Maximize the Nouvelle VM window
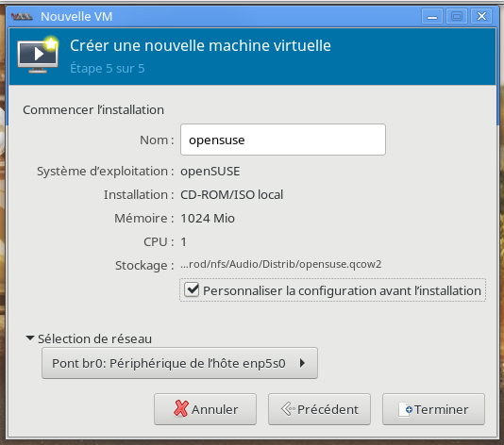 (457, 16)
